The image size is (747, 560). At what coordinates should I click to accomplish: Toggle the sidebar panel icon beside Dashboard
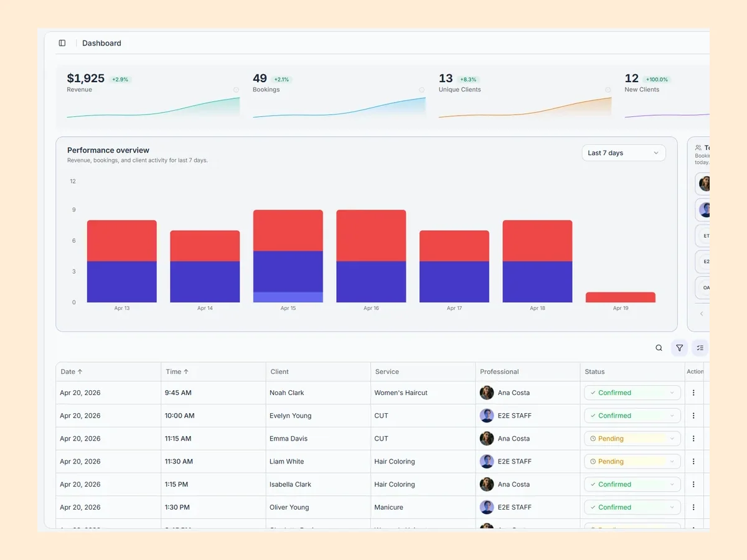pyautogui.click(x=62, y=43)
